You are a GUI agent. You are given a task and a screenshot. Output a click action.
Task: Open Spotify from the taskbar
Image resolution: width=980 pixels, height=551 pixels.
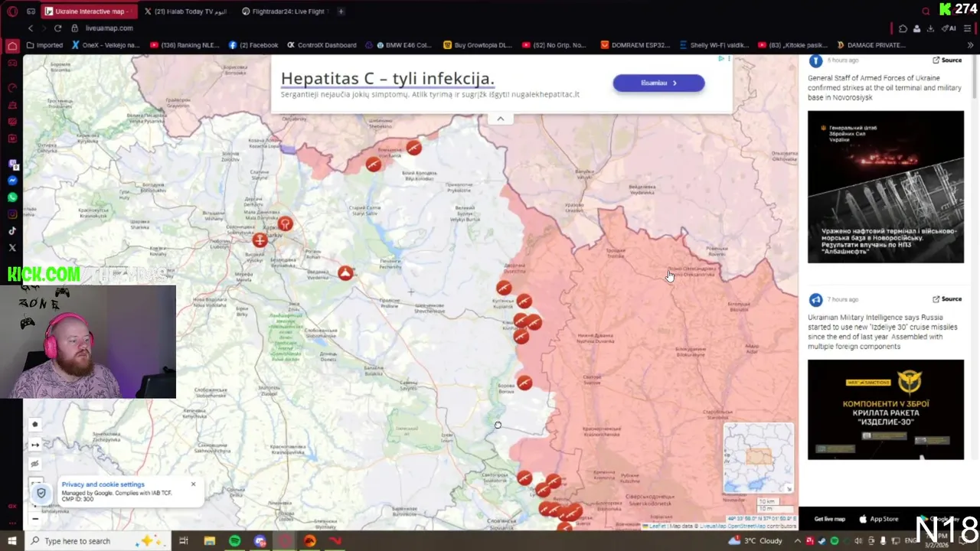[234, 541]
